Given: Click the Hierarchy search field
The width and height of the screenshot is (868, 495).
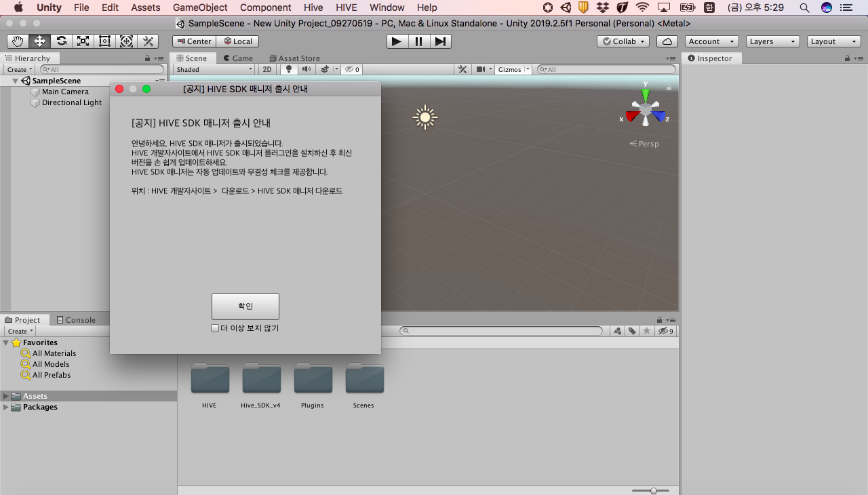Looking at the screenshot, I should [102, 69].
